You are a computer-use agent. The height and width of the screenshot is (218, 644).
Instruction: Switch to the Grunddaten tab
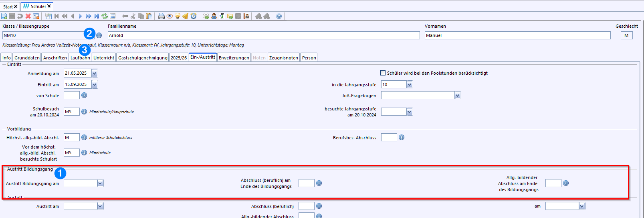pyautogui.click(x=27, y=58)
